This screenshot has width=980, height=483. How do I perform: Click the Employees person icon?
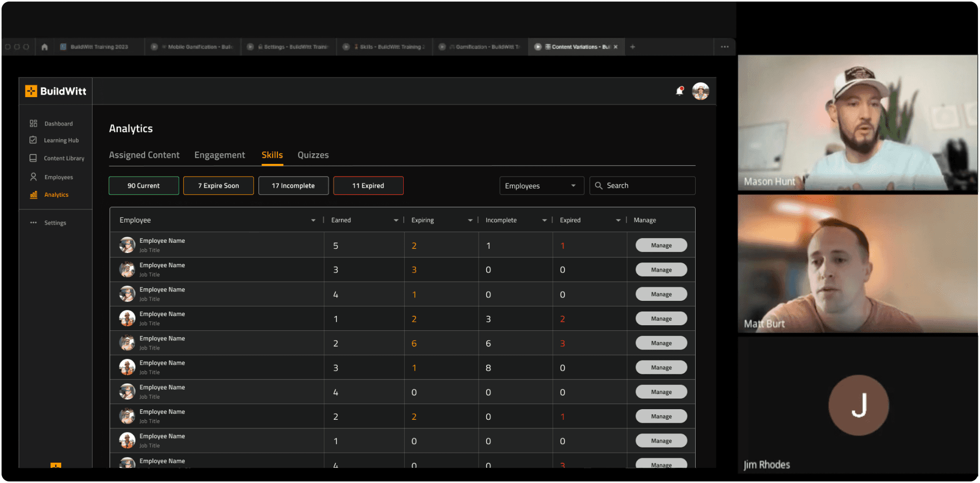(x=33, y=177)
